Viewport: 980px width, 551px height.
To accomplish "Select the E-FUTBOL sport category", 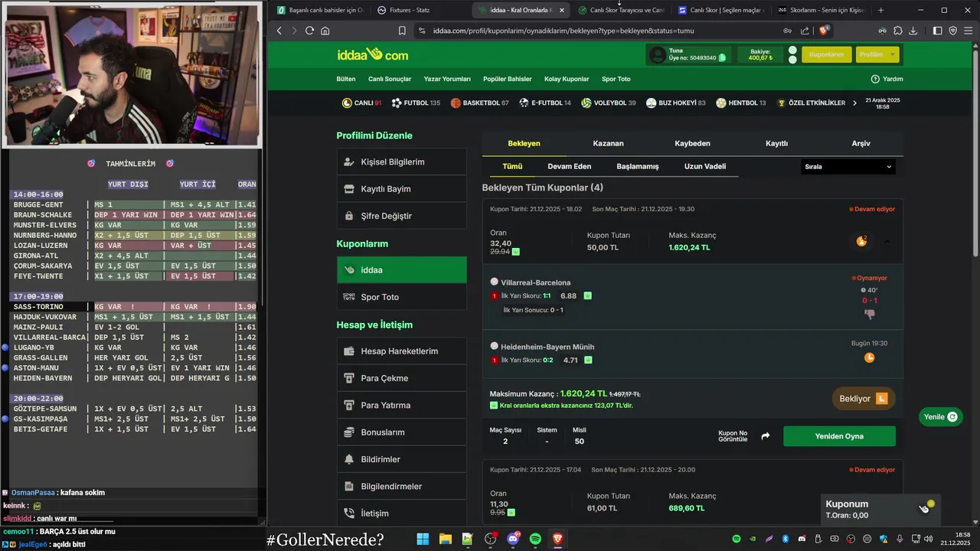I will click(545, 103).
